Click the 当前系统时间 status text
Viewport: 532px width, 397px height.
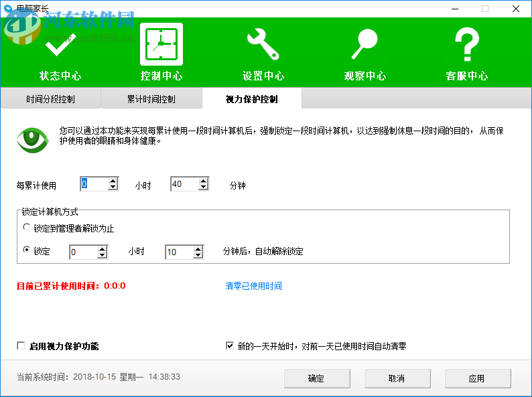pyautogui.click(x=98, y=377)
